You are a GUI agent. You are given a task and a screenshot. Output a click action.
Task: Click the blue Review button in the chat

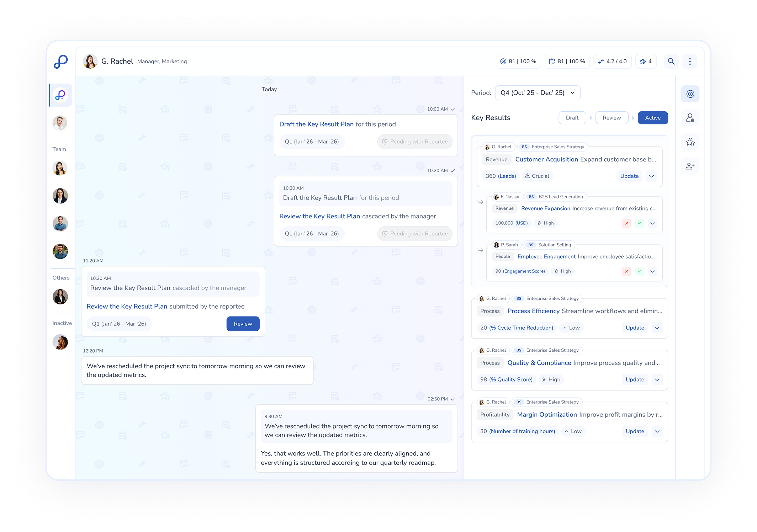pos(243,324)
